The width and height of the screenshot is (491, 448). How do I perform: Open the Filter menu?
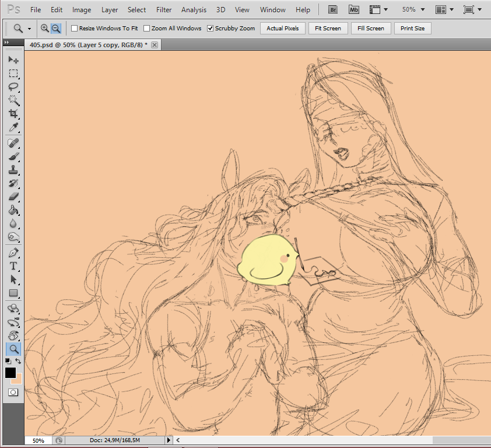164,10
